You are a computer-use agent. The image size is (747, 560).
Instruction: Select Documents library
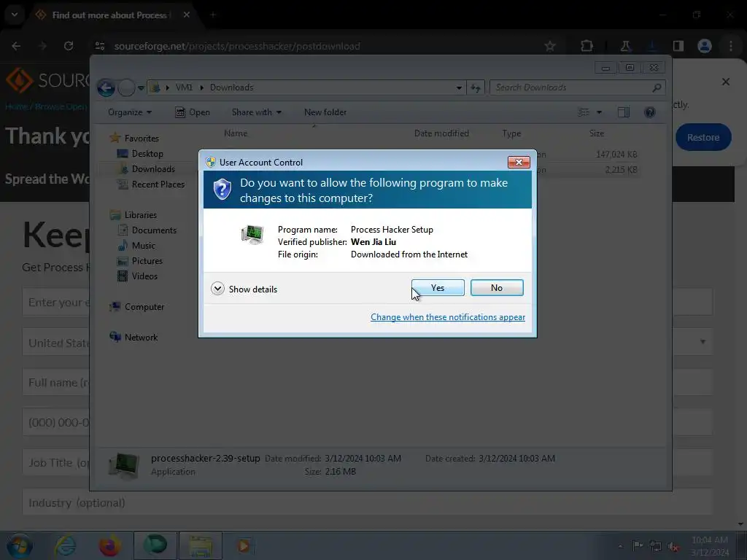click(x=154, y=230)
